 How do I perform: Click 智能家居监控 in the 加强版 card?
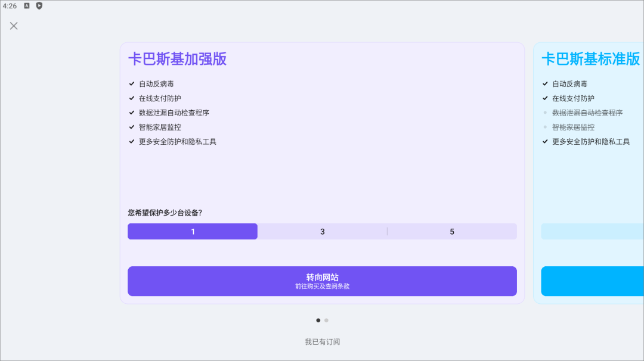click(160, 127)
